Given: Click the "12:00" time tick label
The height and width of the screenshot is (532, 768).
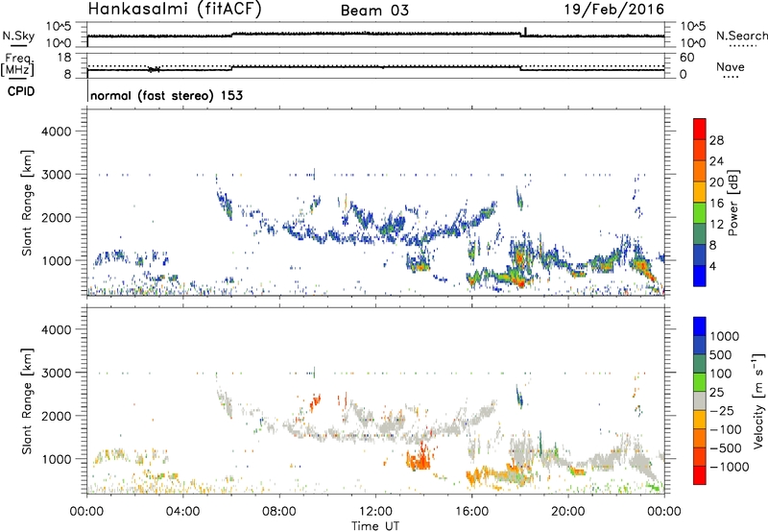Looking at the screenshot, I should pyautogui.click(x=375, y=512).
